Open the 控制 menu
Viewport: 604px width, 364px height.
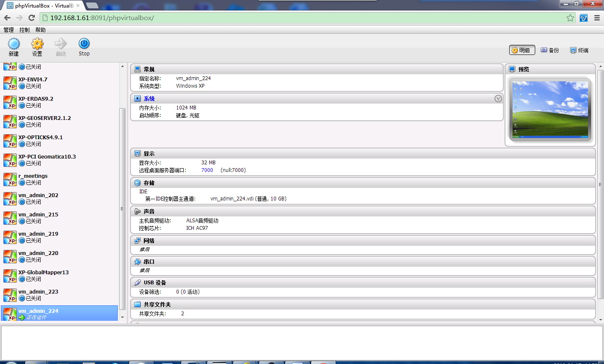tap(24, 30)
